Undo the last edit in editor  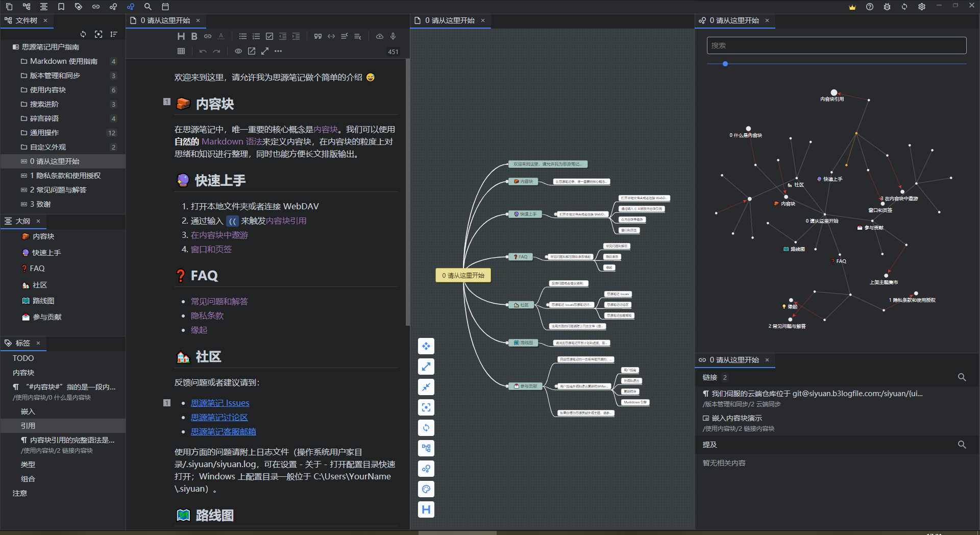coord(203,51)
